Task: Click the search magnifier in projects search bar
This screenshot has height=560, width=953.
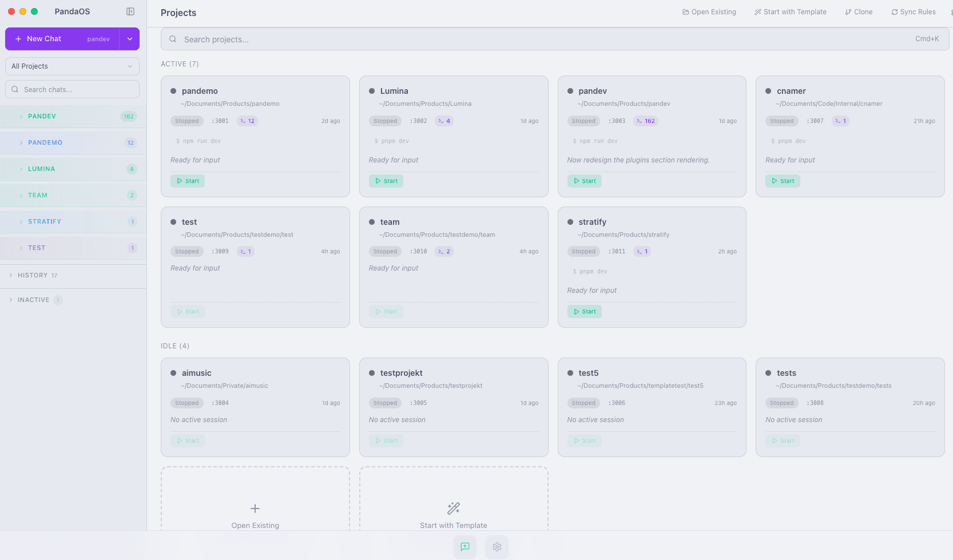Action: pos(173,39)
